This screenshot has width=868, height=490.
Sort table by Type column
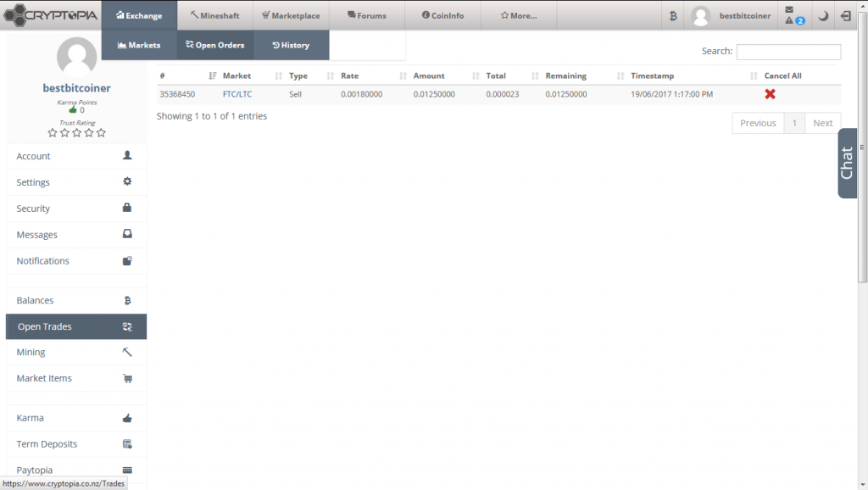[x=312, y=75]
